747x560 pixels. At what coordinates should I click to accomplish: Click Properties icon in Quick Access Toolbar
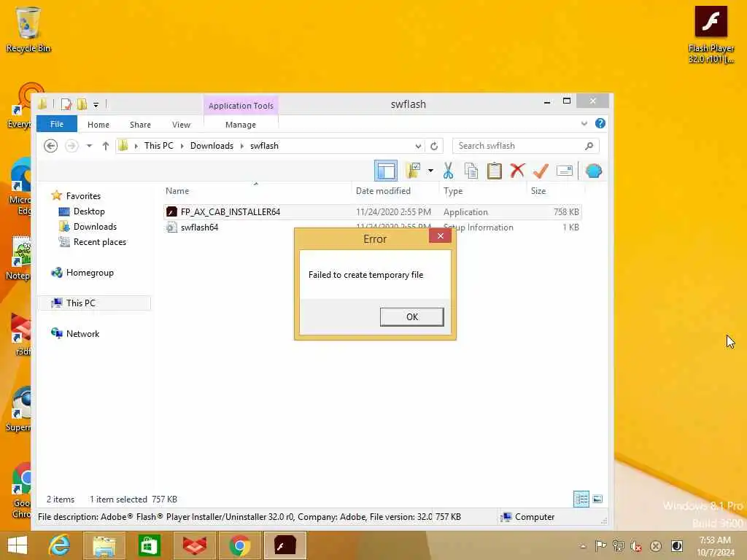click(x=66, y=104)
